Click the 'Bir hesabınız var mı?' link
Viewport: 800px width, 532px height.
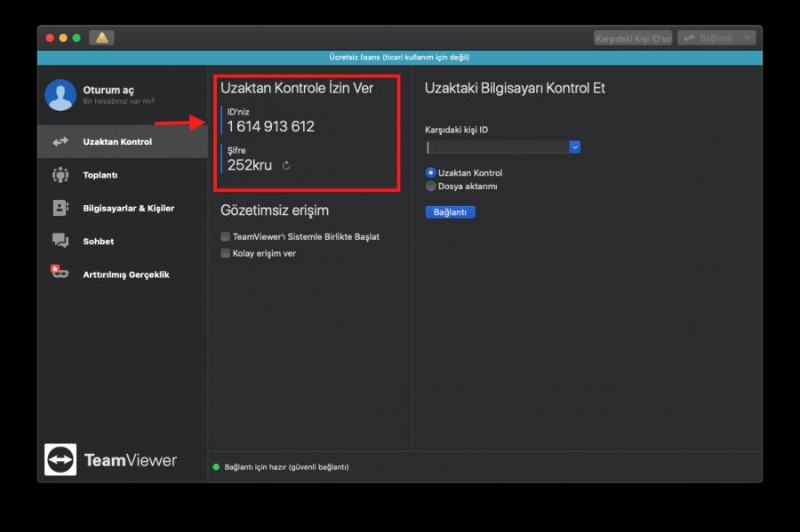(x=118, y=101)
